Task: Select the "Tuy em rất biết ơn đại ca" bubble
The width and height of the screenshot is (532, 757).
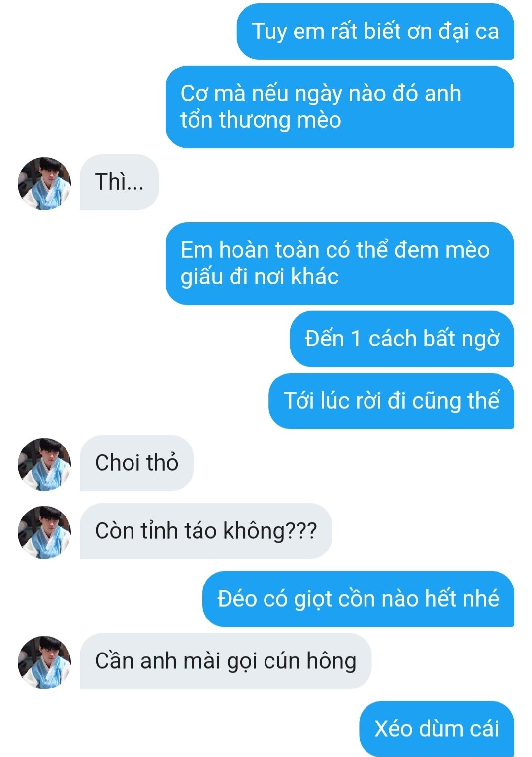Action: tap(375, 32)
